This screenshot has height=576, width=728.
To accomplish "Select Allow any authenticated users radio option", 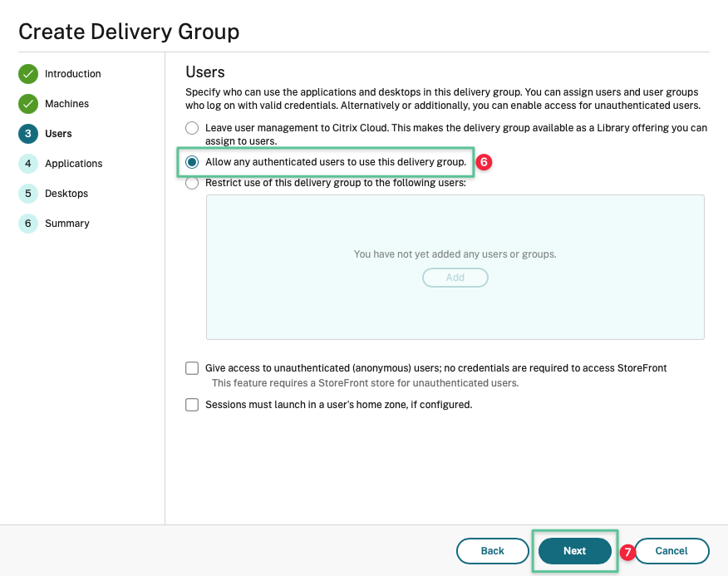I will pyautogui.click(x=192, y=162).
